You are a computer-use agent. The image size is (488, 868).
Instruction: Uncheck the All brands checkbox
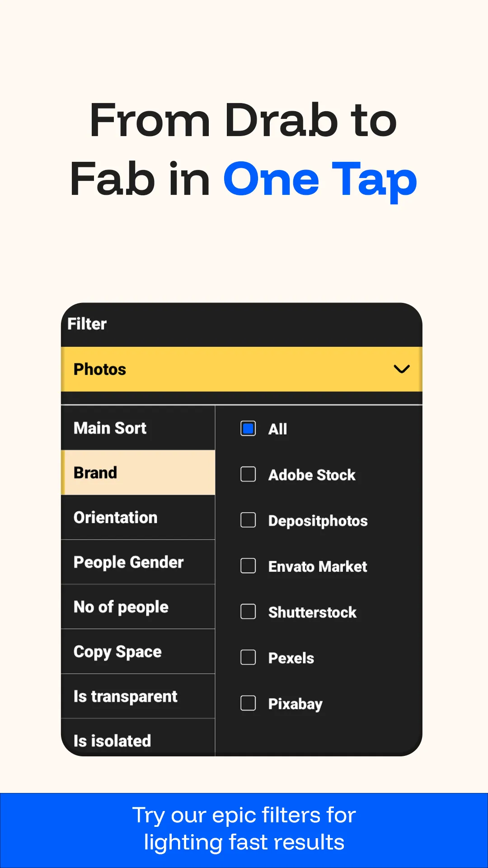[248, 429]
